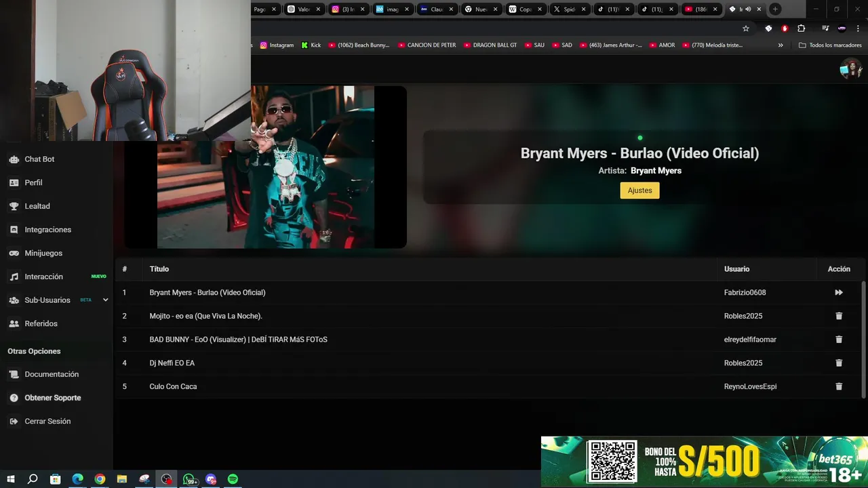Open the AMOR bookmark
The height and width of the screenshot is (488, 868).
pyautogui.click(x=662, y=45)
